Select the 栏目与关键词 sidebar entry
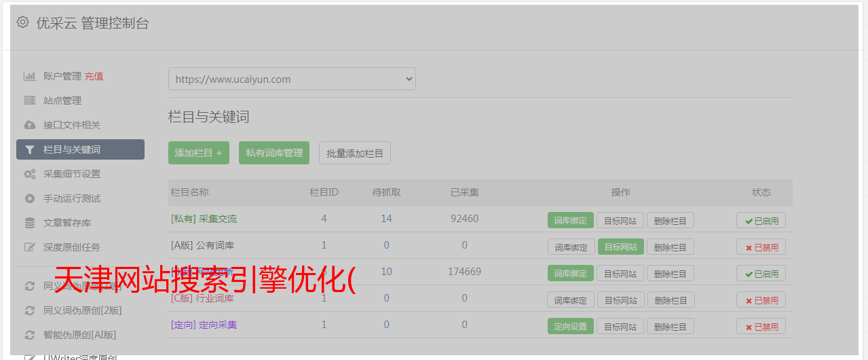 click(x=80, y=149)
